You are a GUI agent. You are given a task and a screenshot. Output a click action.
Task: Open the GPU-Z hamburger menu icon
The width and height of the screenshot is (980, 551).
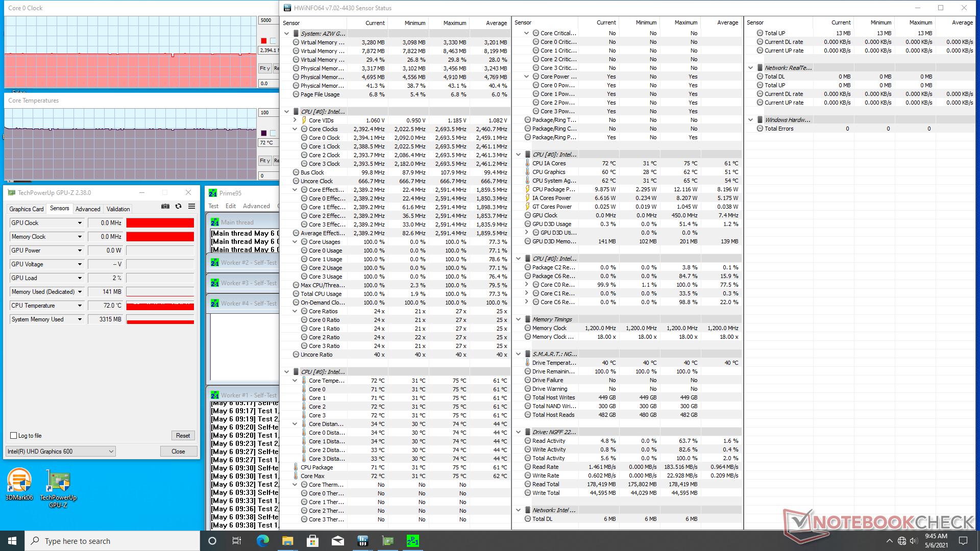[x=191, y=207]
